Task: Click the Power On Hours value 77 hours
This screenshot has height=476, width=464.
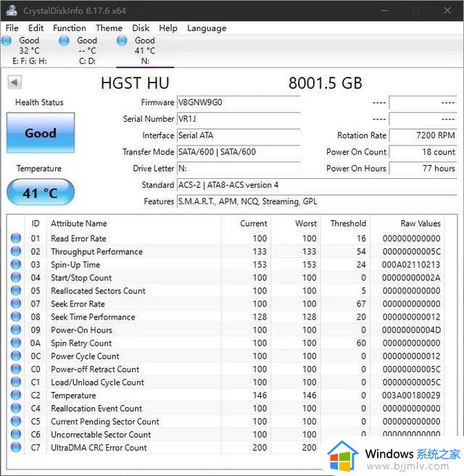Action: point(423,168)
